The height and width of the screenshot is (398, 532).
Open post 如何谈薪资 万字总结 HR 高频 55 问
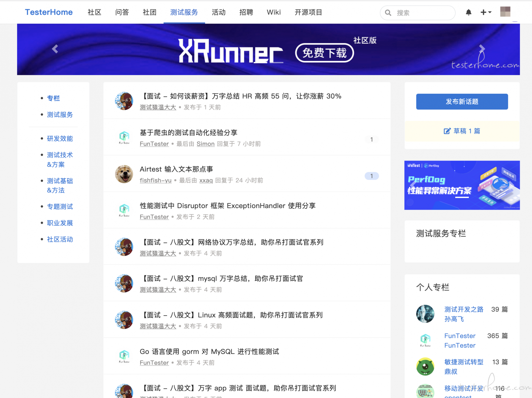241,96
